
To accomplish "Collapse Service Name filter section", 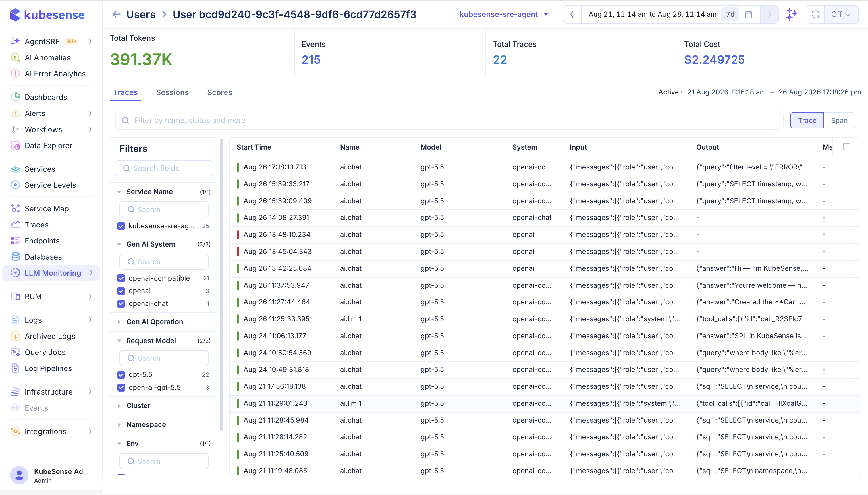I will [149, 192].
